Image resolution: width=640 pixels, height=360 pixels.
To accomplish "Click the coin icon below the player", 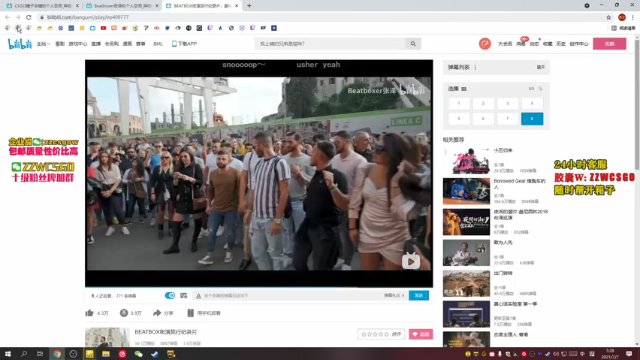I will coord(124,313).
